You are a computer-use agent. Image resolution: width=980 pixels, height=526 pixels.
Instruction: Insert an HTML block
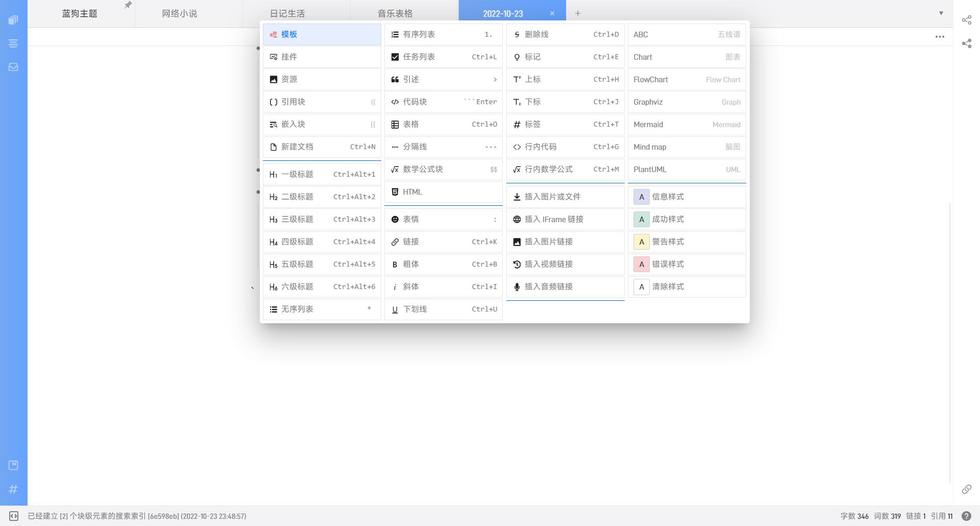tap(444, 192)
